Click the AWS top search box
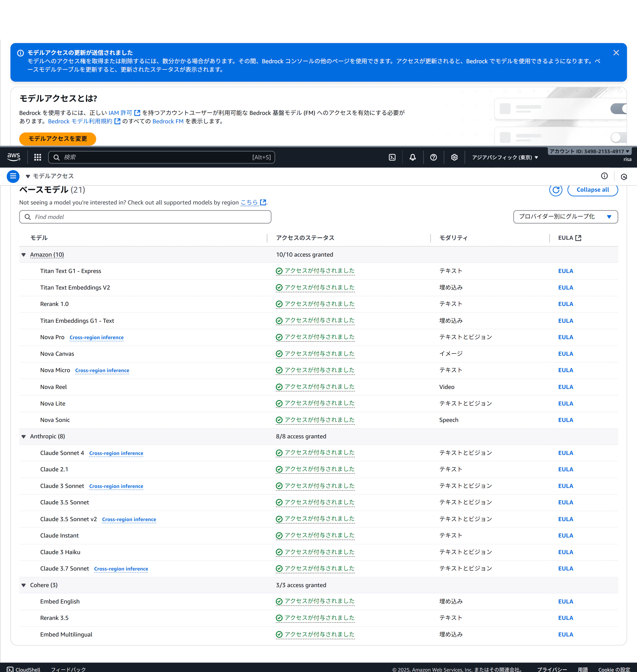This screenshot has height=672, width=637. pyautogui.click(x=162, y=157)
